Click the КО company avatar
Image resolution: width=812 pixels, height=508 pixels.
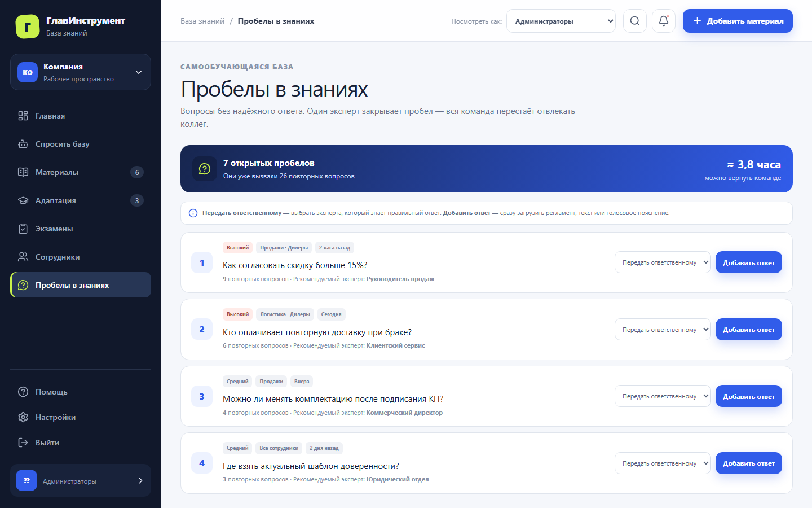click(x=28, y=72)
